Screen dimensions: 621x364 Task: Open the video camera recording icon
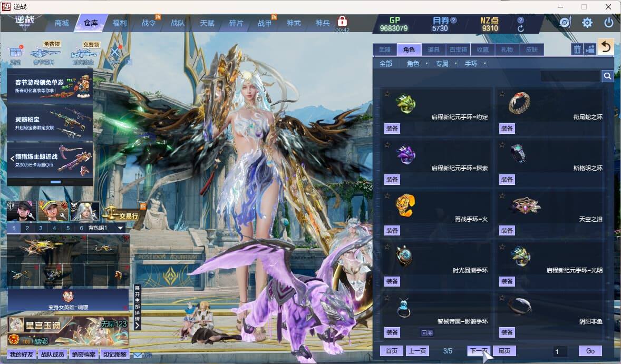click(590, 49)
